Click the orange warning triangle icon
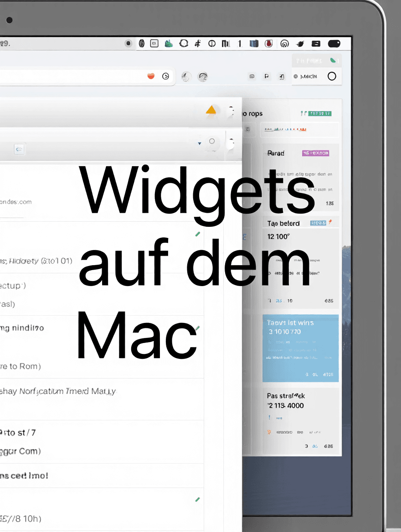The width and height of the screenshot is (401, 532). point(211,110)
